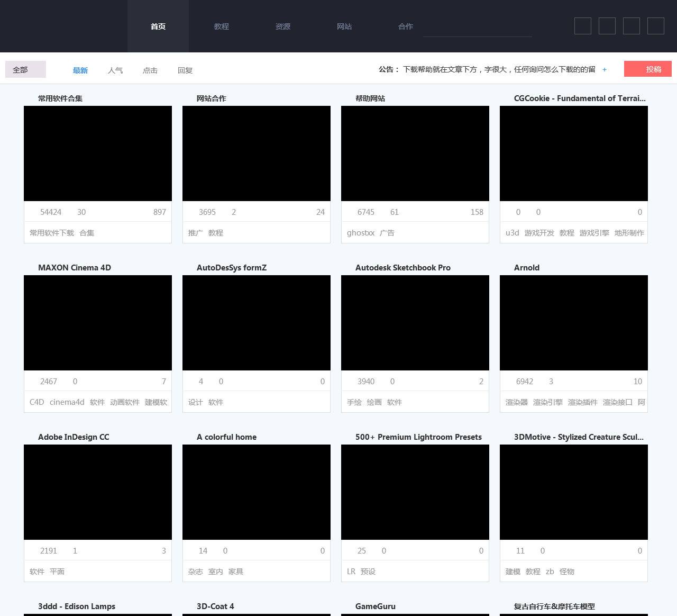Select the 平面 tag under Adobe InDesign
Viewport: 677px width, 616px height.
coord(57,572)
